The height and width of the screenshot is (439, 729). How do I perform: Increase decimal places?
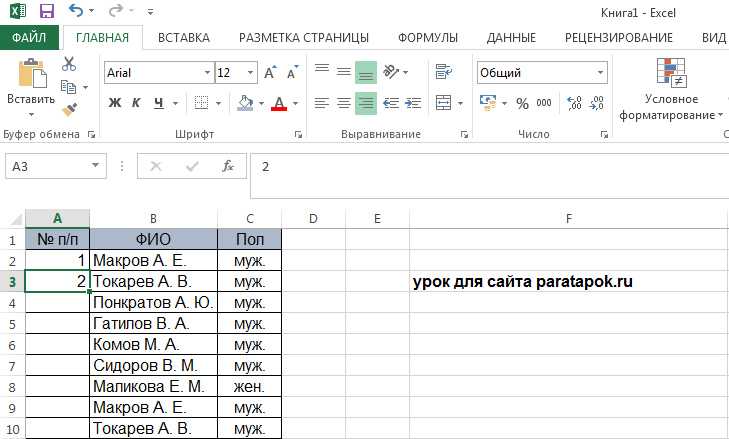click(574, 103)
